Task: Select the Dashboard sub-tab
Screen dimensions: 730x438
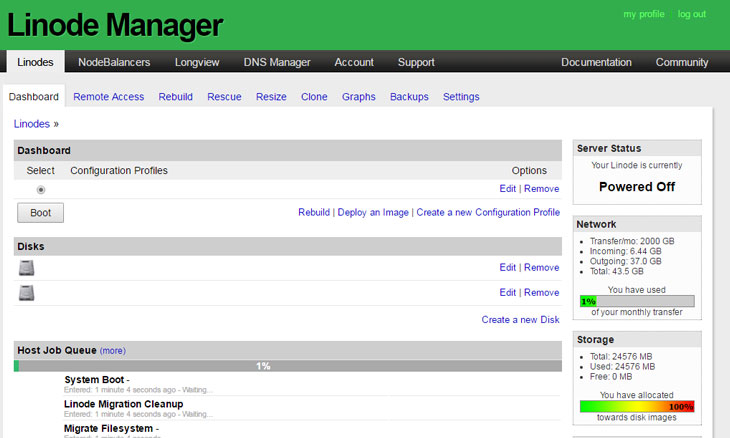Action: (34, 96)
